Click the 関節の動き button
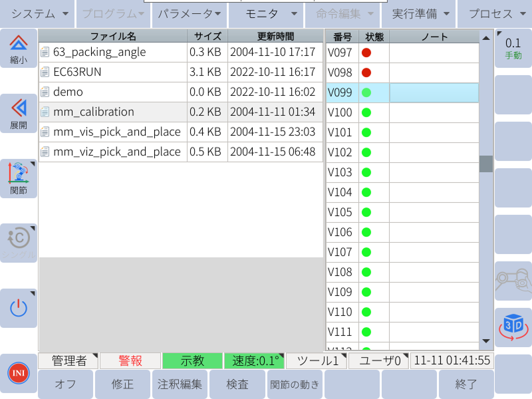 coord(295,384)
